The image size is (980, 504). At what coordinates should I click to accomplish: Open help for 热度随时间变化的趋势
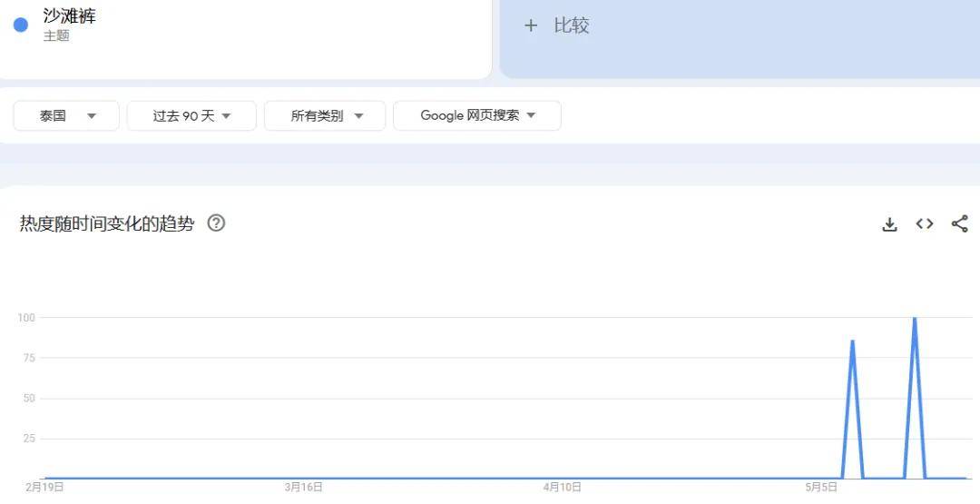pyautogui.click(x=216, y=222)
